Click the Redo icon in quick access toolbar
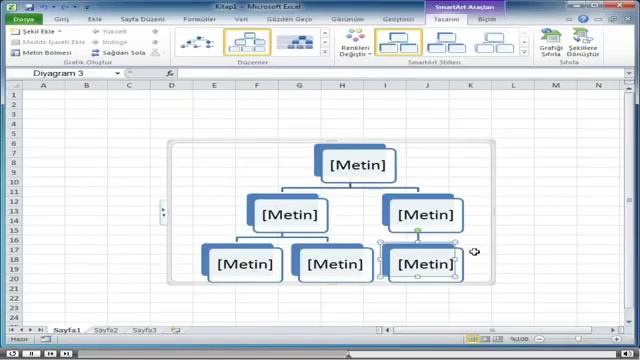The width and height of the screenshot is (640, 360). pyautogui.click(x=65, y=7)
